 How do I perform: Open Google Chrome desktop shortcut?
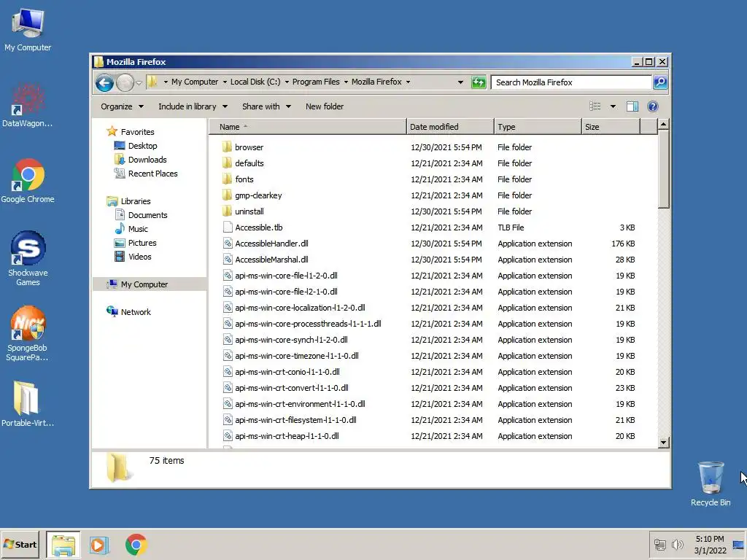[x=28, y=181]
